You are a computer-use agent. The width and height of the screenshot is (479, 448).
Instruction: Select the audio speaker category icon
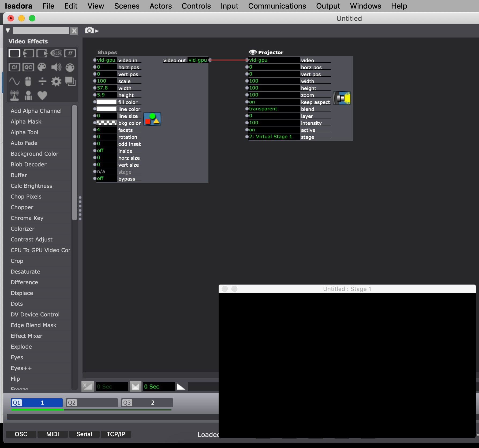click(56, 67)
